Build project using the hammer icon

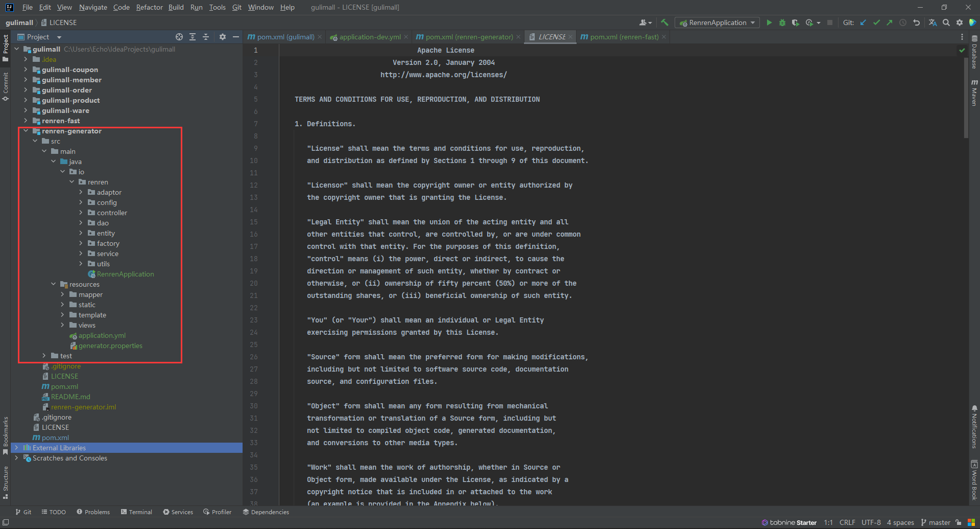pos(664,22)
